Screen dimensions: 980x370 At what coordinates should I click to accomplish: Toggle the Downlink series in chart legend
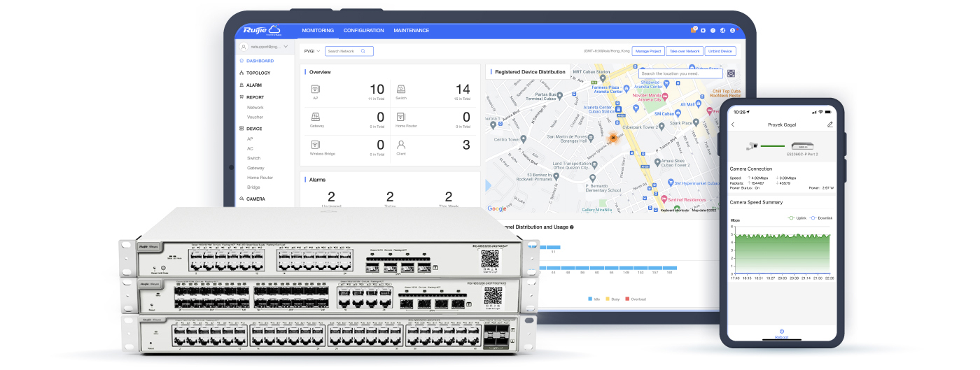point(818,218)
